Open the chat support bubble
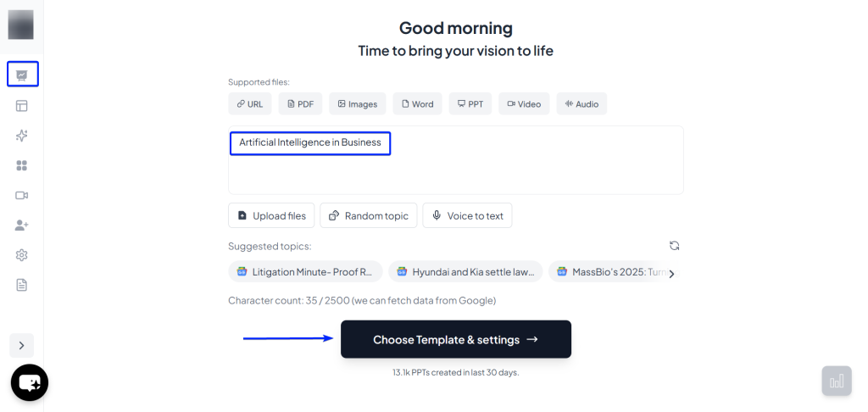868x412 pixels. 30,382
